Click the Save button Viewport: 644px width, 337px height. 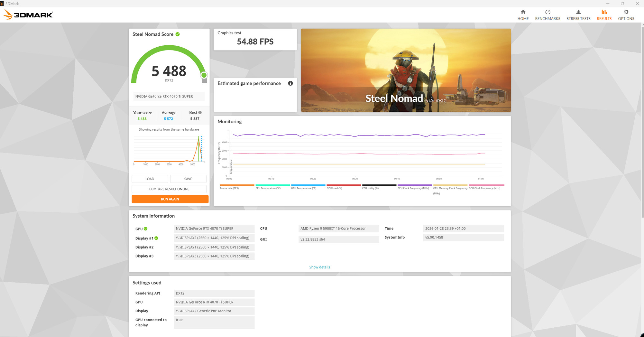(188, 179)
